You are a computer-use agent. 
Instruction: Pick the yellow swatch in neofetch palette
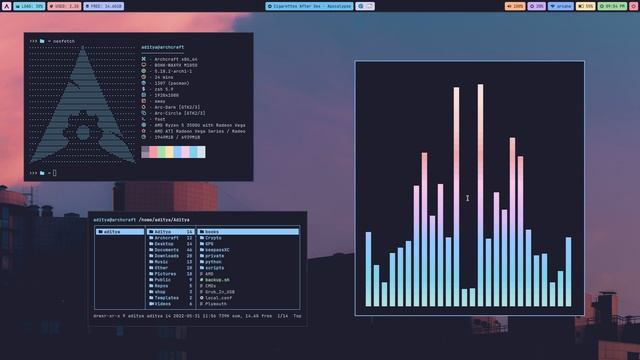point(169,152)
